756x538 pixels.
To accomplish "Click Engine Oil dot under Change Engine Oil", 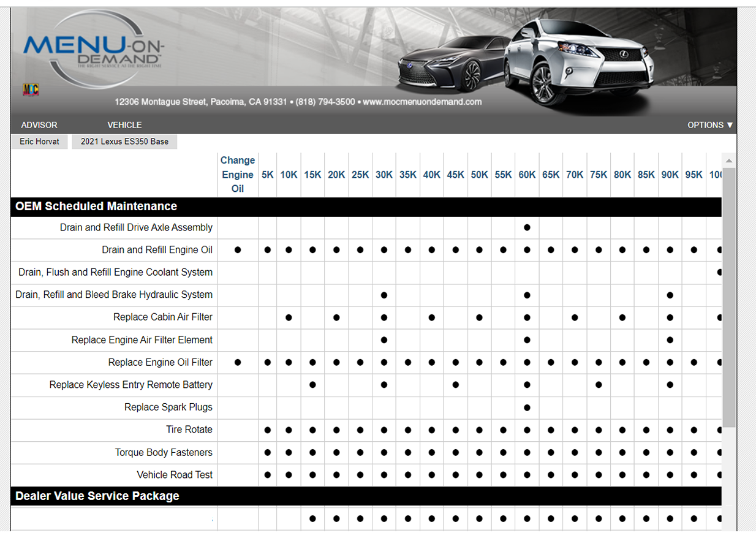I will coord(238,250).
